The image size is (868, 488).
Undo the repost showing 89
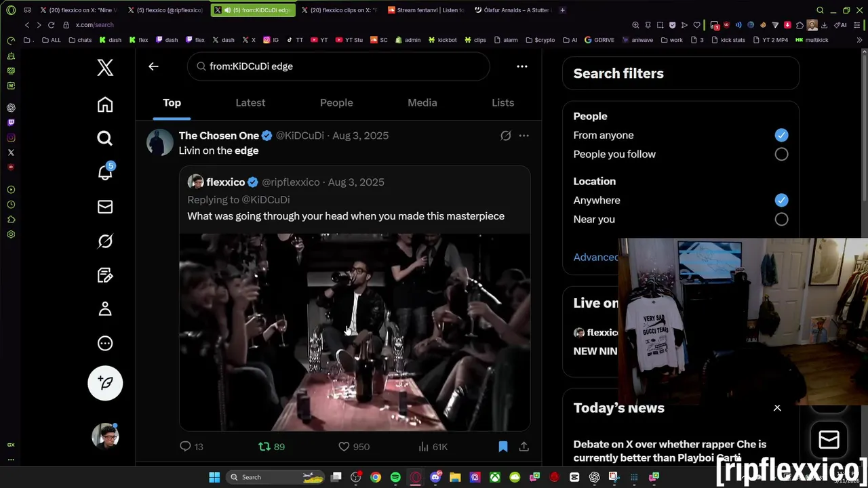271,447
